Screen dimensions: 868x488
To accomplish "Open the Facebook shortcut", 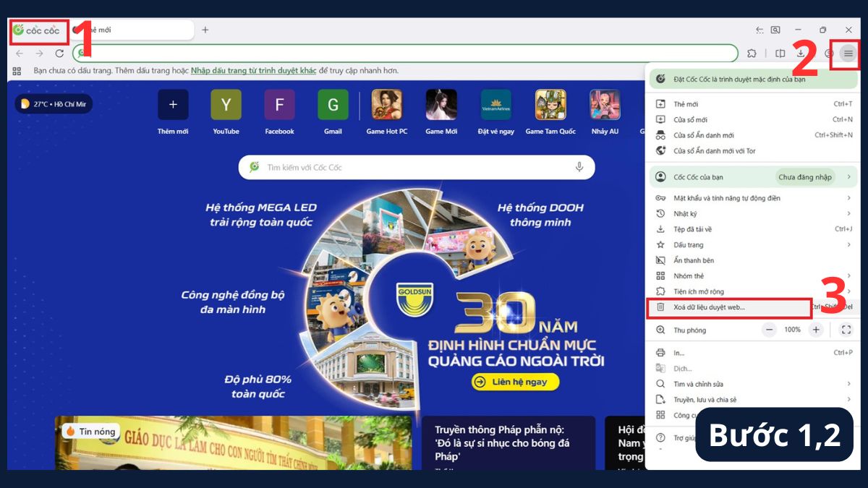I will coord(279,111).
